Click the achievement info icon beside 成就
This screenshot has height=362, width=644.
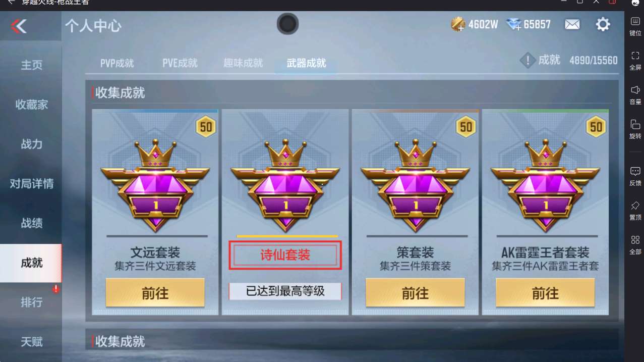(x=528, y=61)
